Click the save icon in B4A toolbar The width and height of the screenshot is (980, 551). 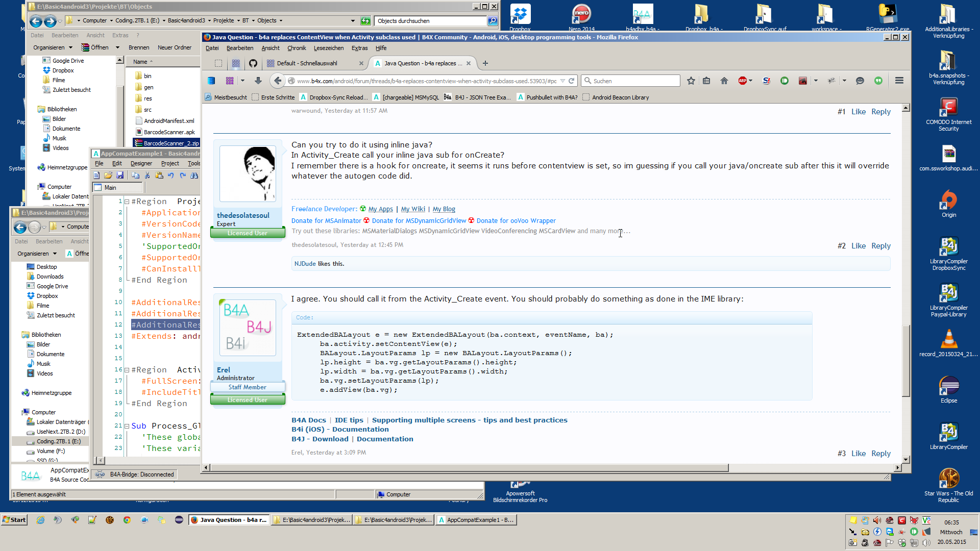(x=120, y=176)
